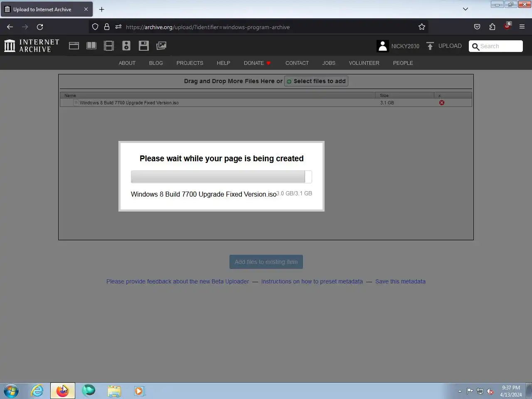Open the Web (Wayback) media icon
Viewport: 532px width, 399px height.
click(74, 46)
